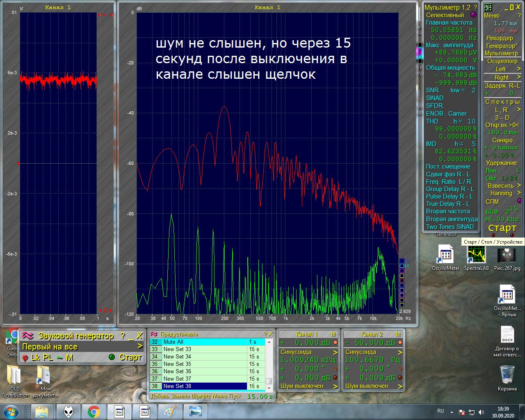The height and width of the screenshot is (420, 525).
Task: Select the Генератор° entry
Action: coord(502,46)
